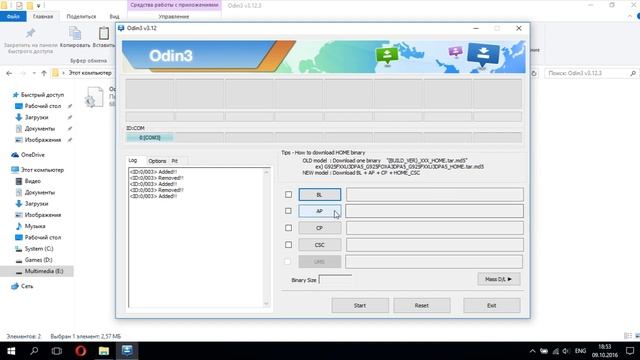Select the file icon in Explorer
Viewport: 640px width, 360px height.
point(95,97)
